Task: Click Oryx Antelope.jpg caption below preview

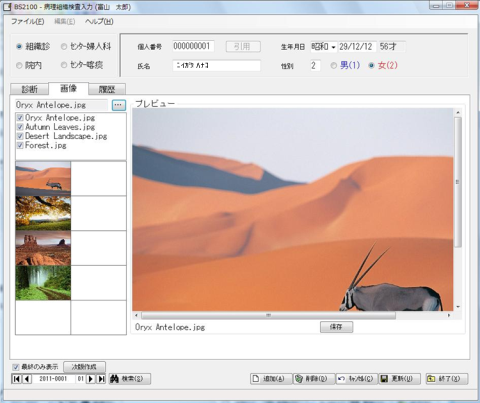Action: tap(170, 327)
